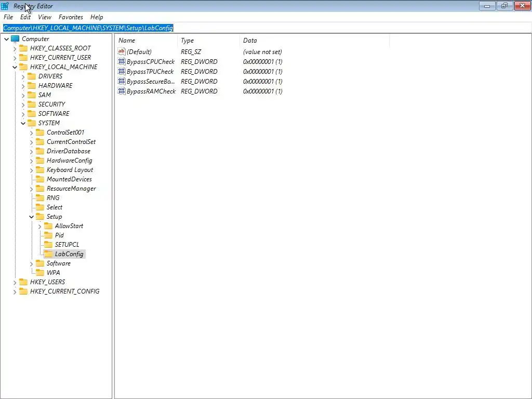532x399 pixels.
Task: Expand the HKEY_CURRENT_CONFIG chevron
Action: 15,291
